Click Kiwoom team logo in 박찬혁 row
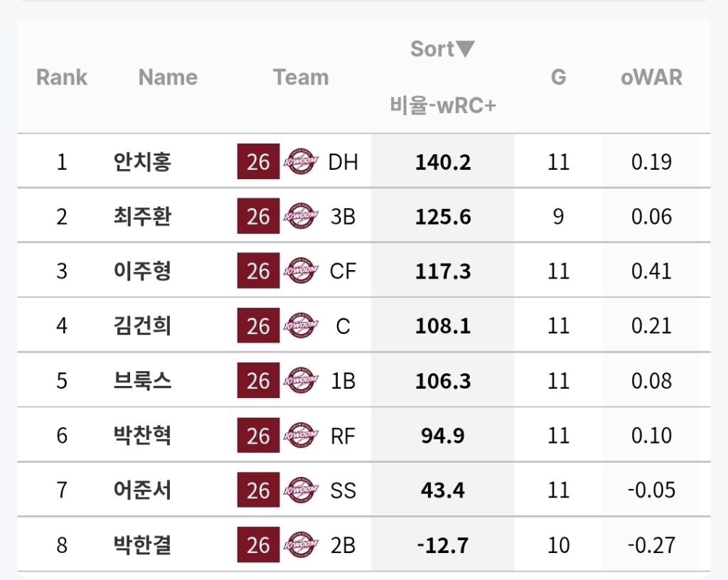 (x=301, y=436)
